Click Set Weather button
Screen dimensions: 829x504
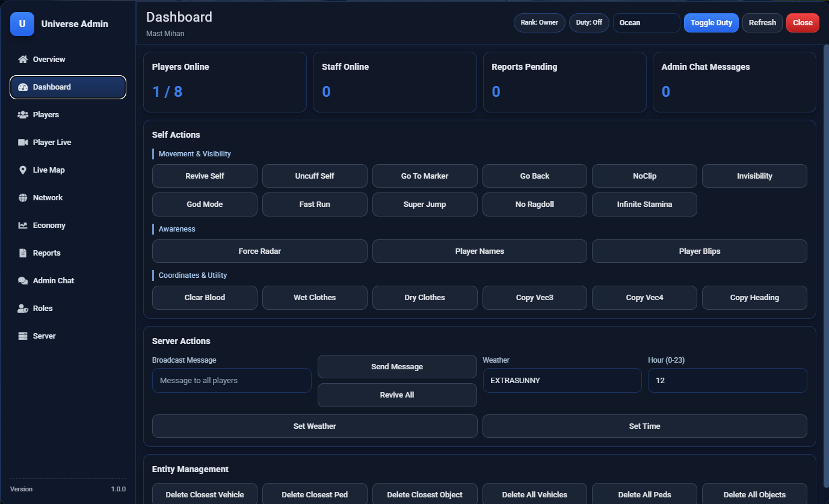point(315,426)
